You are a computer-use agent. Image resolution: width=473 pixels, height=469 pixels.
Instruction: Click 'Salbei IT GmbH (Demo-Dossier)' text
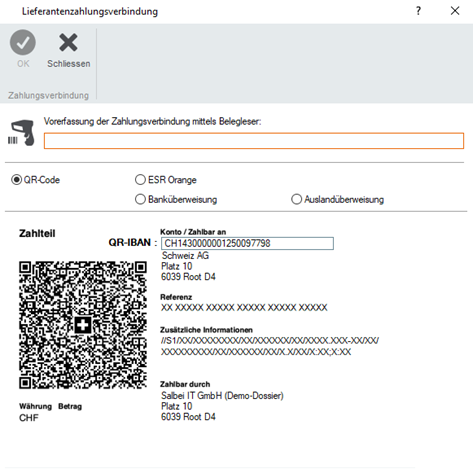(x=222, y=396)
